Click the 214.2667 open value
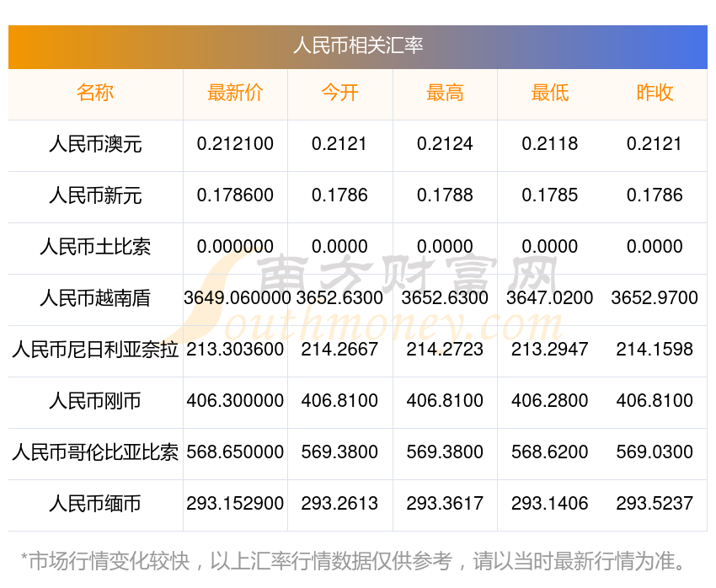This screenshot has height=588, width=716. [339, 350]
